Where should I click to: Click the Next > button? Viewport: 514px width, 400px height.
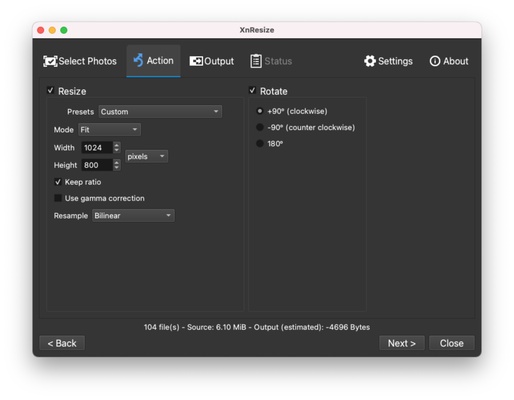coord(402,343)
